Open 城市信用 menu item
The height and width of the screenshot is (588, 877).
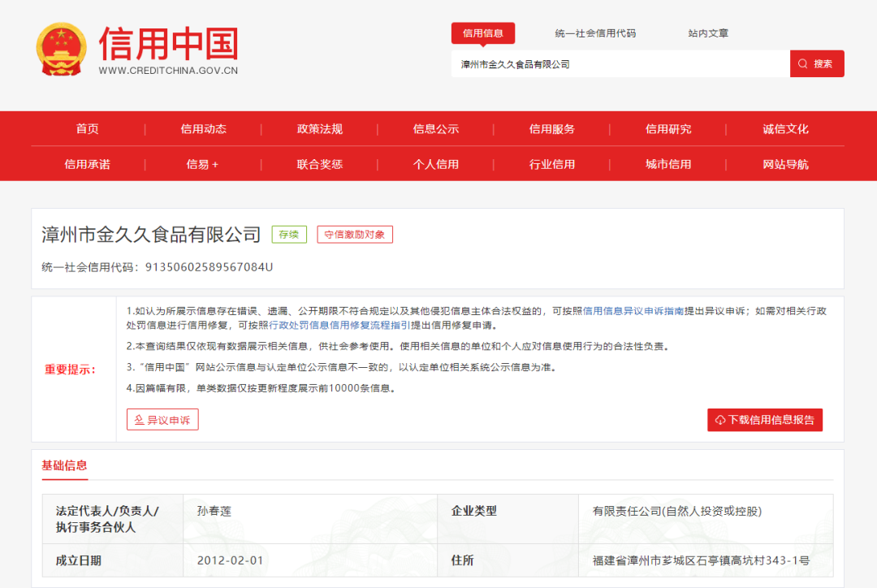[x=668, y=164]
